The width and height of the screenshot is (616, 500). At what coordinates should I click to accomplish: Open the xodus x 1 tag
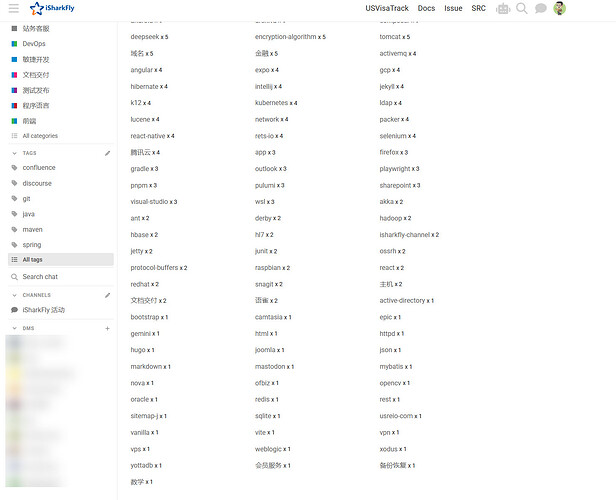coord(393,449)
